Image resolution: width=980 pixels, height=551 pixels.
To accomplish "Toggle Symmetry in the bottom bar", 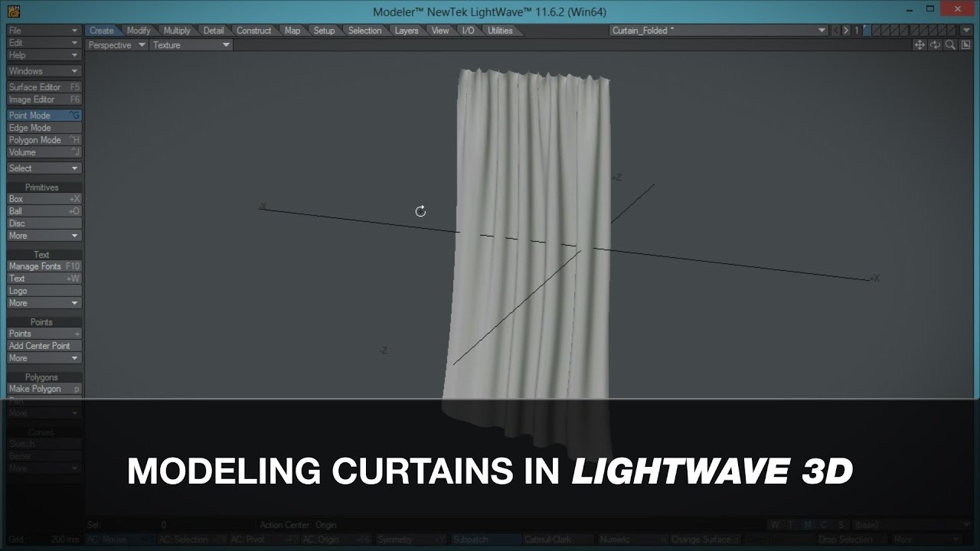I will point(413,540).
